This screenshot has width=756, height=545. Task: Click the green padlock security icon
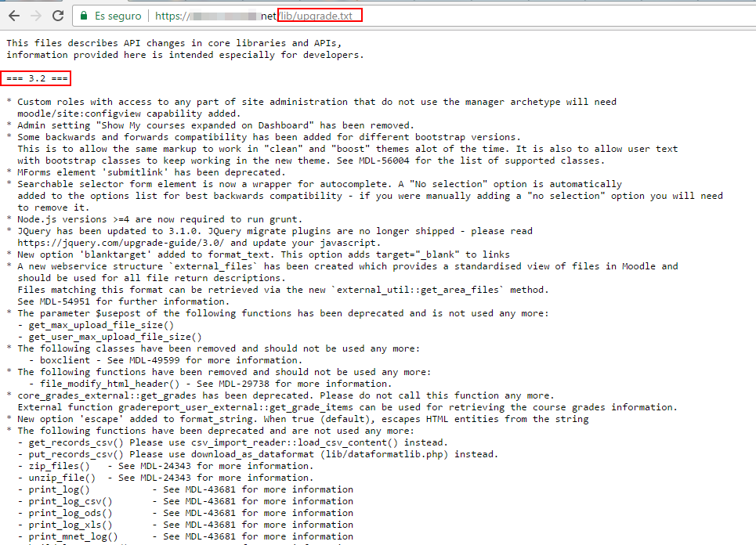(83, 16)
